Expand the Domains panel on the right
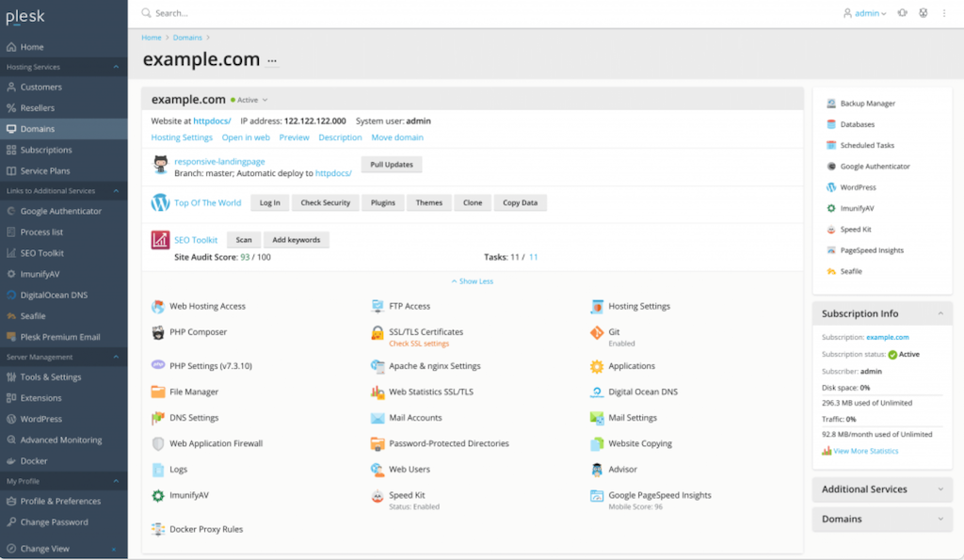This screenshot has width=964, height=560. click(x=940, y=519)
